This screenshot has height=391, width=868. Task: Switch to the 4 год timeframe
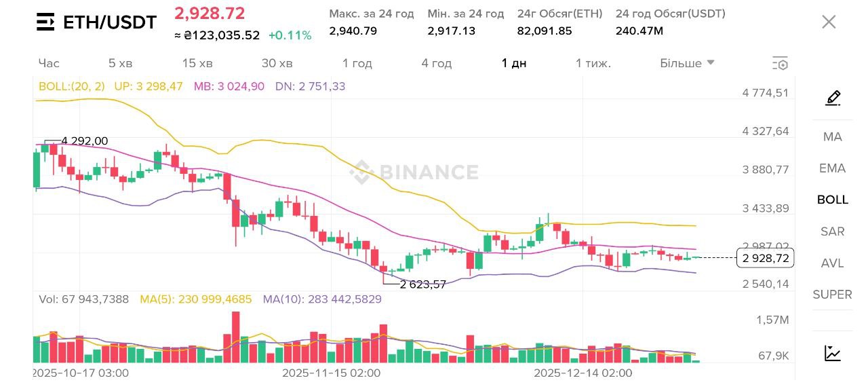pos(436,63)
